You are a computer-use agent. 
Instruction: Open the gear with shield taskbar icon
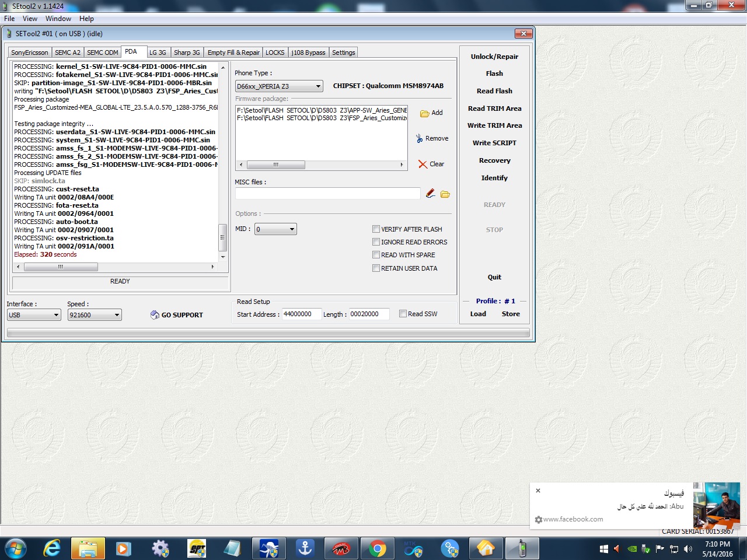coord(160,549)
